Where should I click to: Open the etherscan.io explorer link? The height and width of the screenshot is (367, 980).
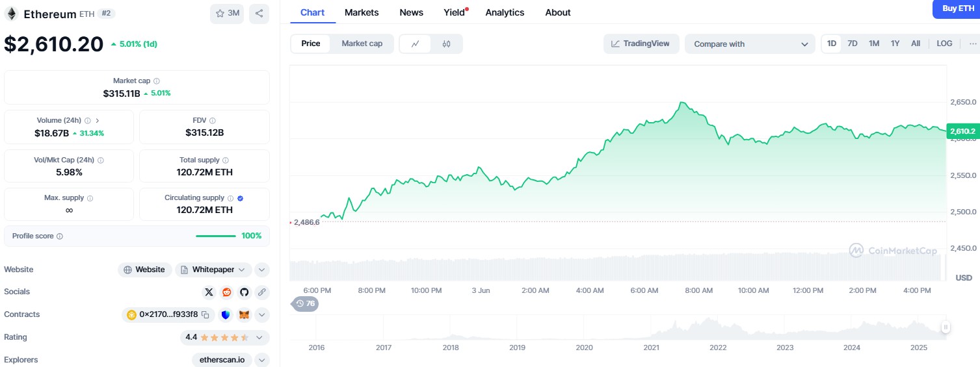click(221, 360)
